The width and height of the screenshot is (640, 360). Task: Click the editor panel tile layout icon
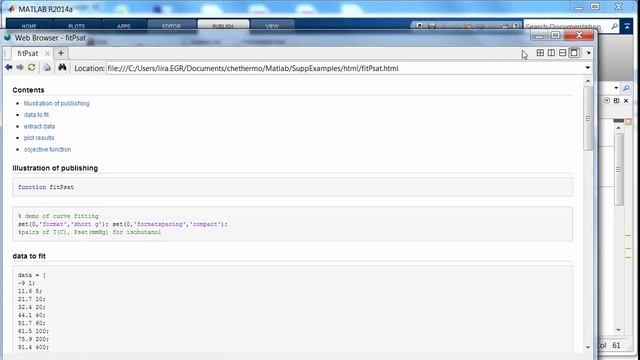(x=616, y=100)
